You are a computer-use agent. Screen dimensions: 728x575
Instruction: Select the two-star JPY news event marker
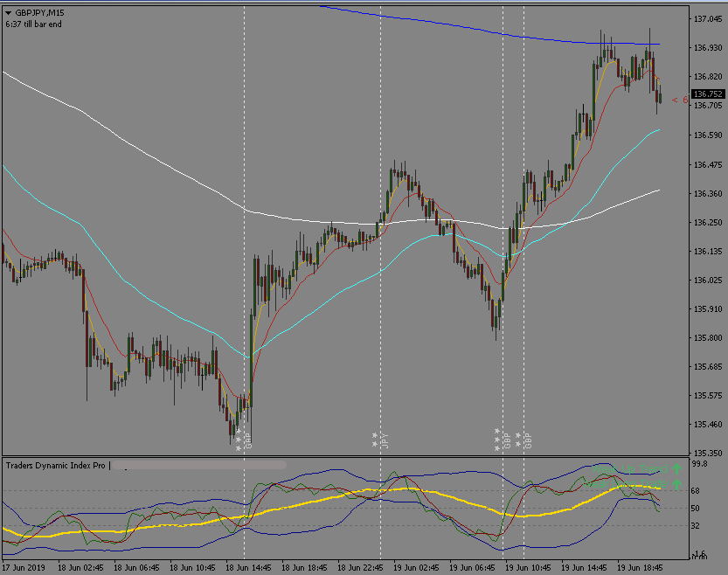click(380, 440)
